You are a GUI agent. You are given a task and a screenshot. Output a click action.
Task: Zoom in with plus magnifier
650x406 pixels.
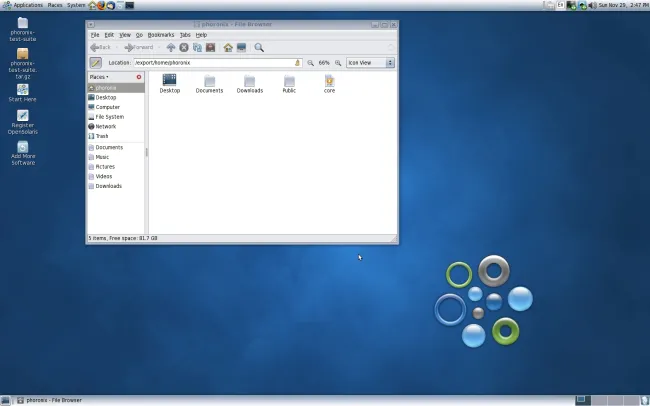pyautogui.click(x=338, y=63)
